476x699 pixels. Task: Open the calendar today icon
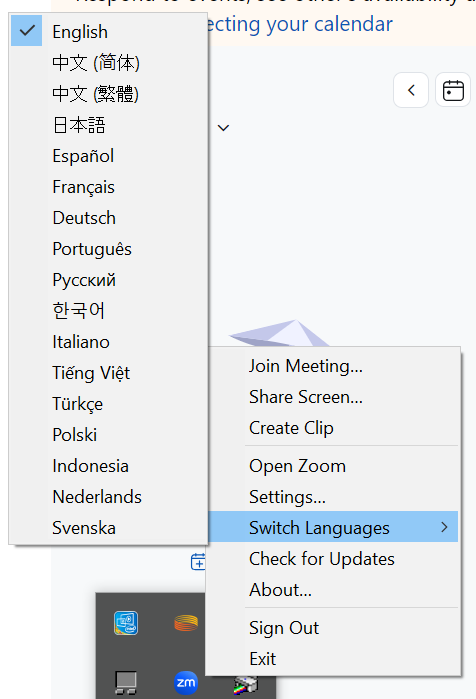pos(453,90)
